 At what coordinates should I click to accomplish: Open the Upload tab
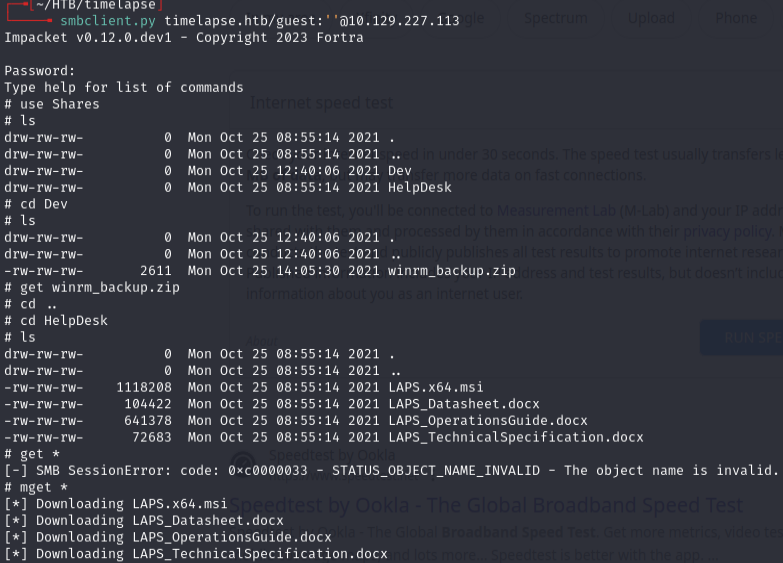click(x=651, y=18)
